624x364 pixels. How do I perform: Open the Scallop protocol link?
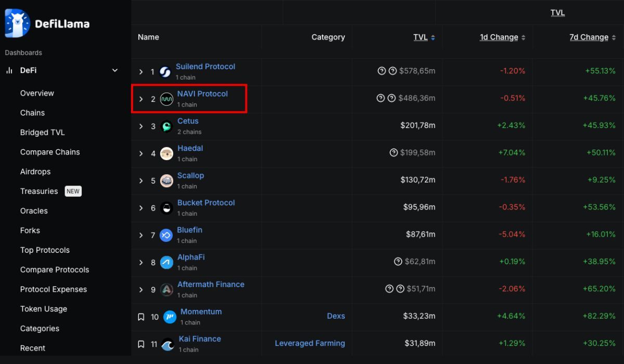click(191, 175)
